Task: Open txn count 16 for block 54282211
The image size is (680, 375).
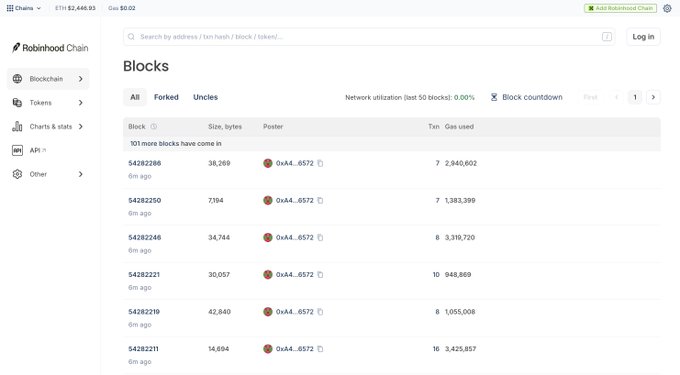Action: pyautogui.click(x=436, y=349)
